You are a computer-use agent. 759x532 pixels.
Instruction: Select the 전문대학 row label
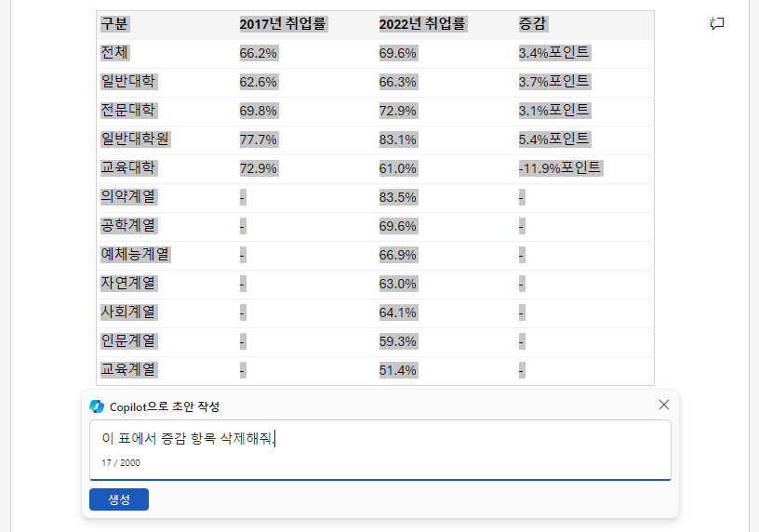128,110
